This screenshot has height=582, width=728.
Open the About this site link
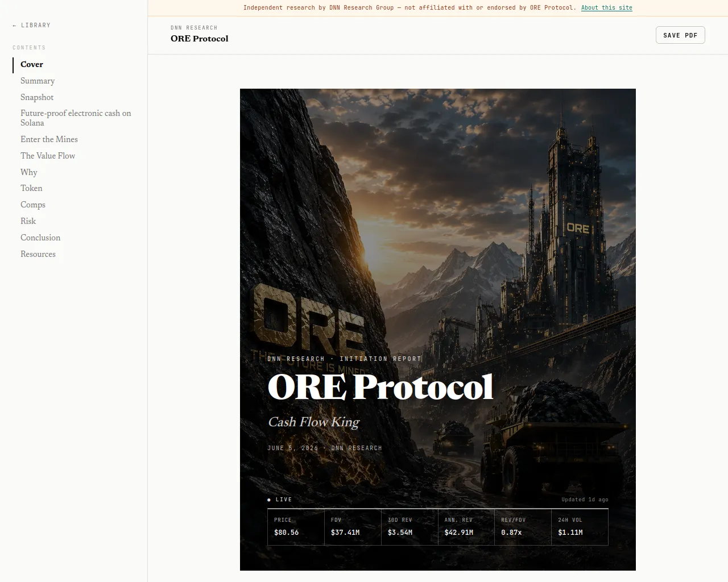pos(606,7)
